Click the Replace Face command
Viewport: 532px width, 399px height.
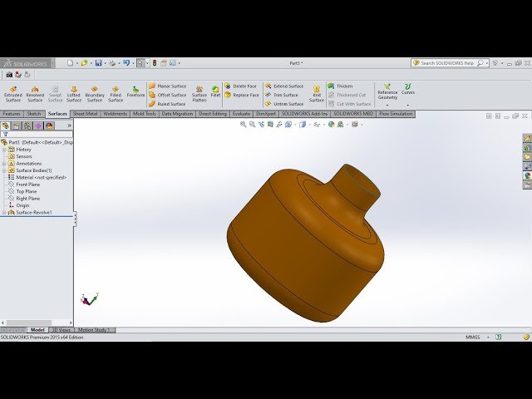242,95
